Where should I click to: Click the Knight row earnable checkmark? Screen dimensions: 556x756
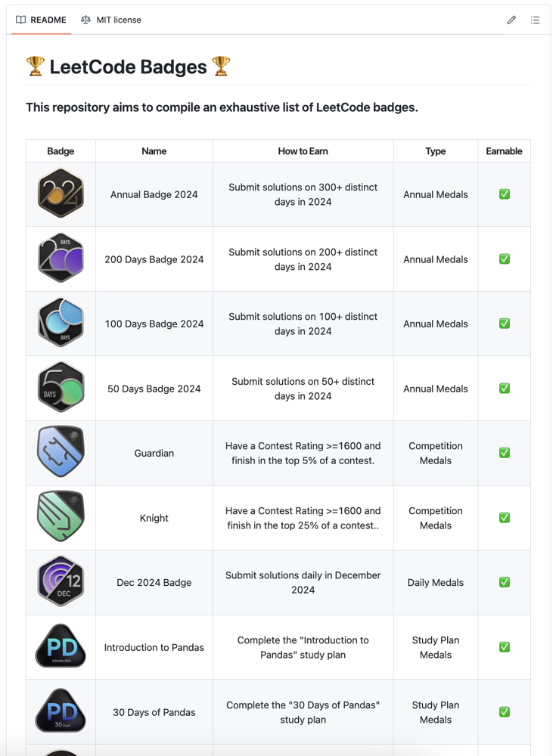coord(504,518)
